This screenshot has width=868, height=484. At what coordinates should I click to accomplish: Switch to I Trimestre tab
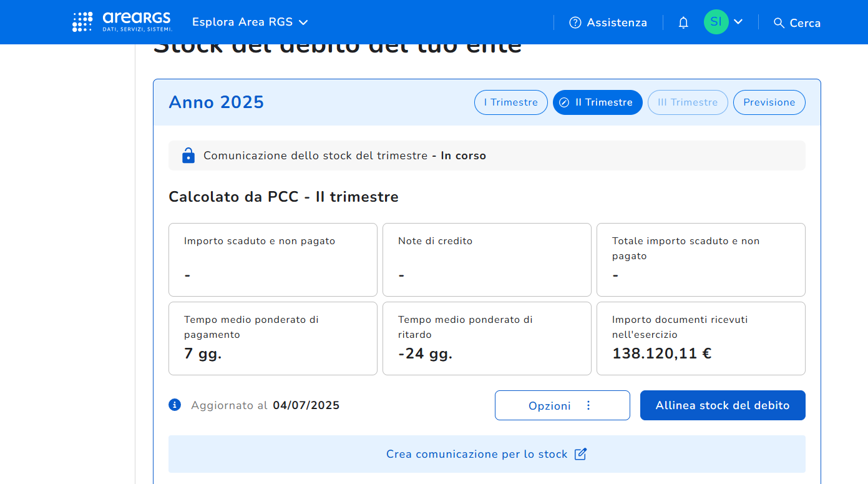[510, 102]
